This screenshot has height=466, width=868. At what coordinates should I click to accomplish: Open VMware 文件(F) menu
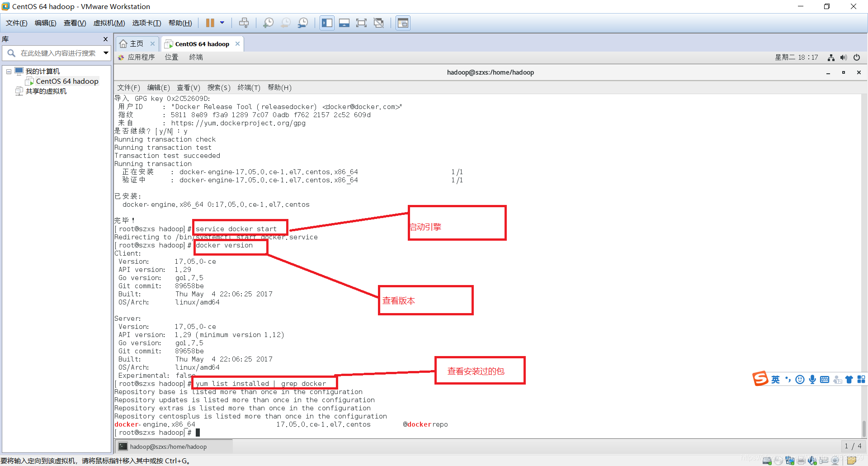tap(16, 23)
